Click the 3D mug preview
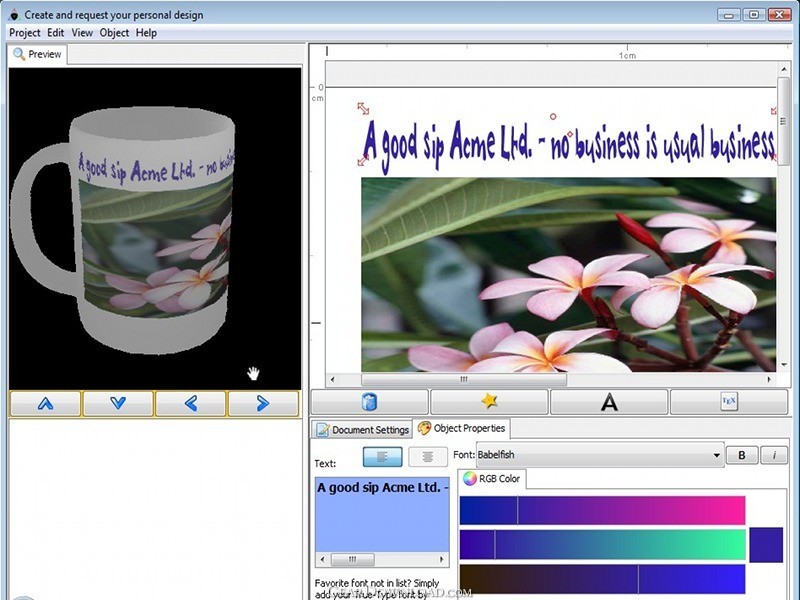Viewport: 800px width, 600px height. 155,229
